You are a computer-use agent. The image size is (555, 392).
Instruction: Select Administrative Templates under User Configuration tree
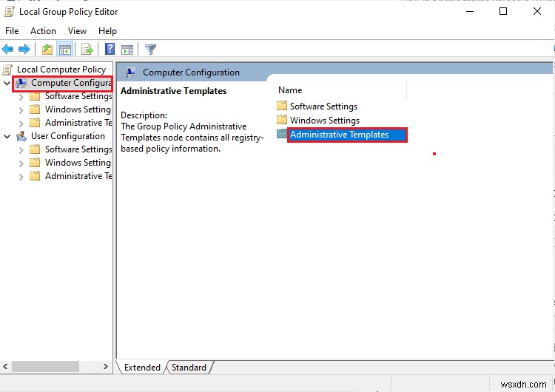tap(78, 176)
